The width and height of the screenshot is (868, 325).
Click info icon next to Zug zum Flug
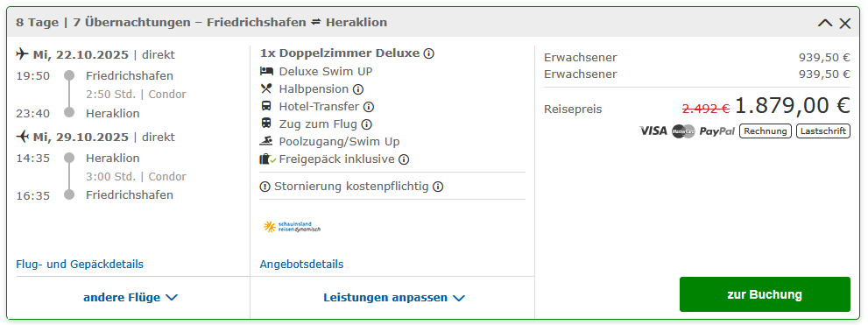click(366, 124)
